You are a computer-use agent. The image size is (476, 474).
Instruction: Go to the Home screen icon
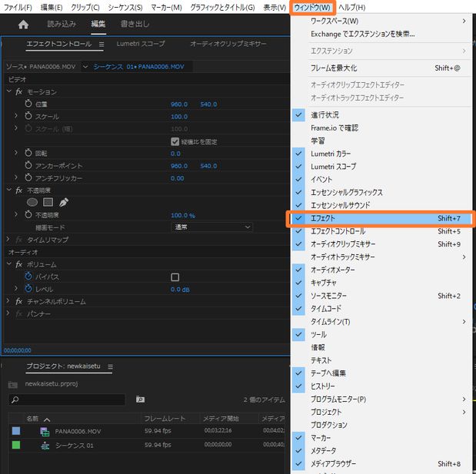tap(23, 25)
